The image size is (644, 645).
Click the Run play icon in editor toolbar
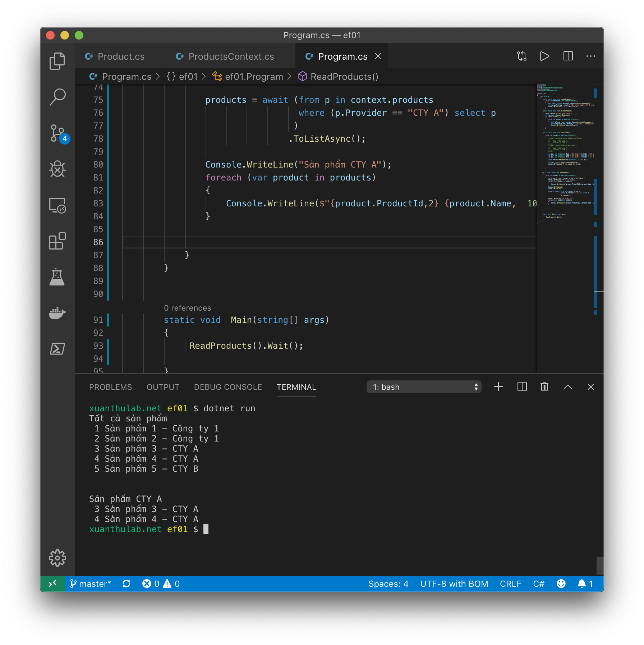(x=544, y=56)
